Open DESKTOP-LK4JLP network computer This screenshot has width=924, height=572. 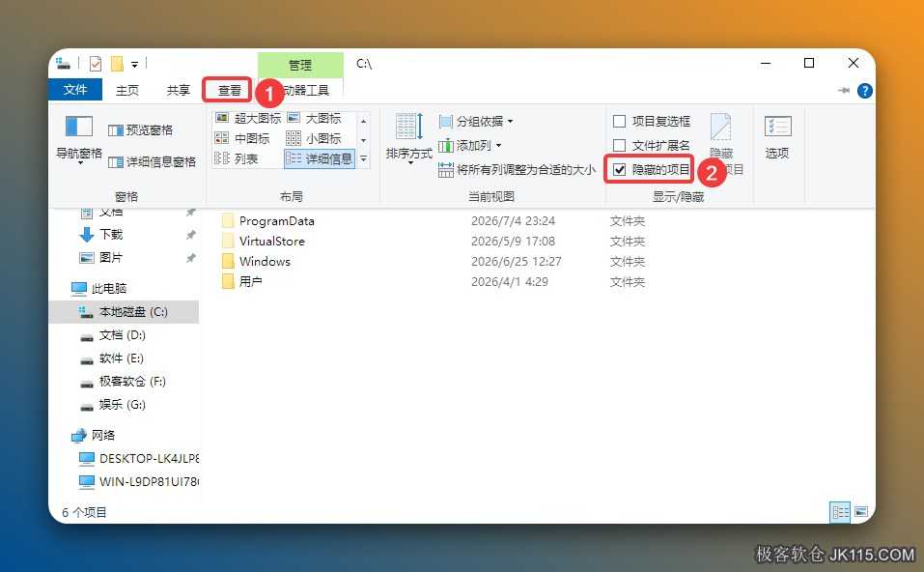149,458
